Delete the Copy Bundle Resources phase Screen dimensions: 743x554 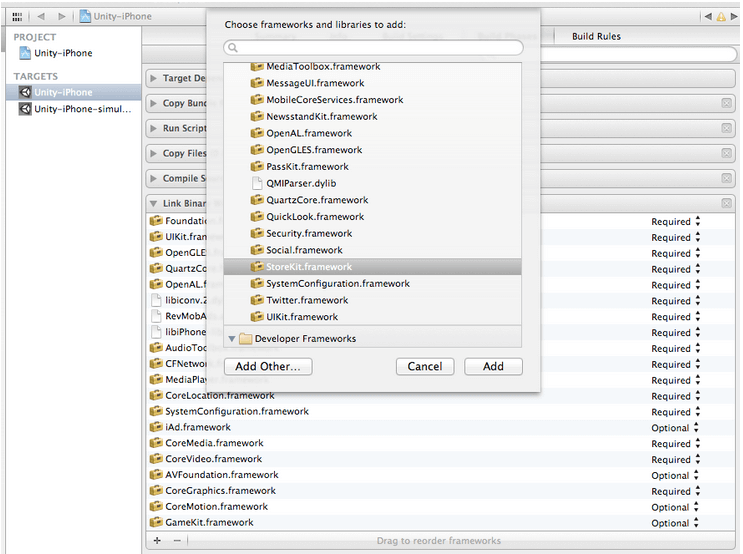726,103
